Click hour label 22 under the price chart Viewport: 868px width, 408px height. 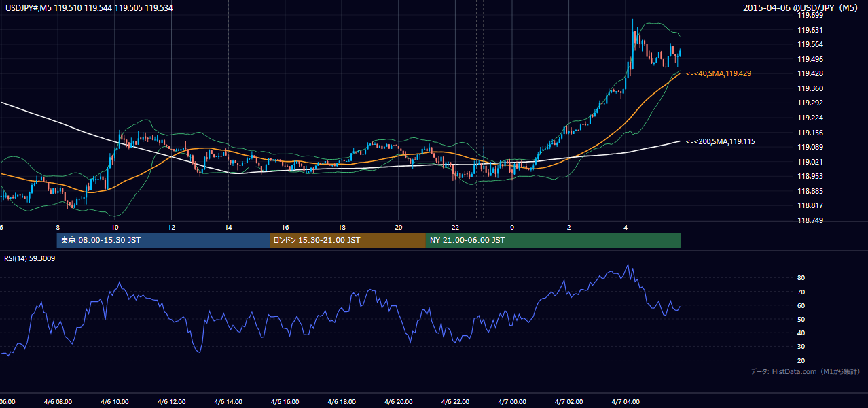455,228
